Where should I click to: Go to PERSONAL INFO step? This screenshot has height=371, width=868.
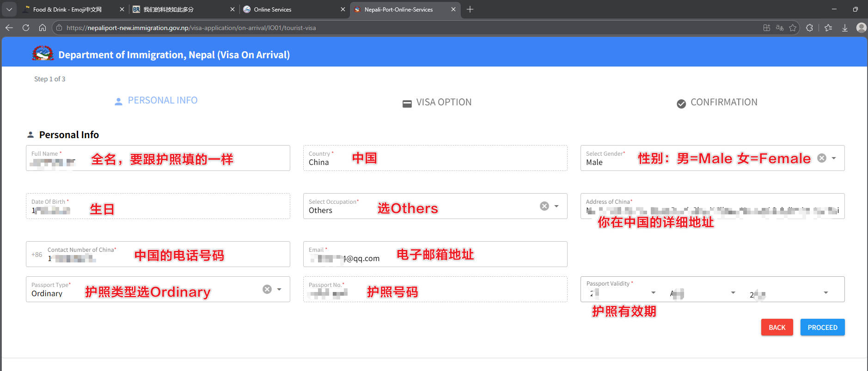tap(156, 101)
